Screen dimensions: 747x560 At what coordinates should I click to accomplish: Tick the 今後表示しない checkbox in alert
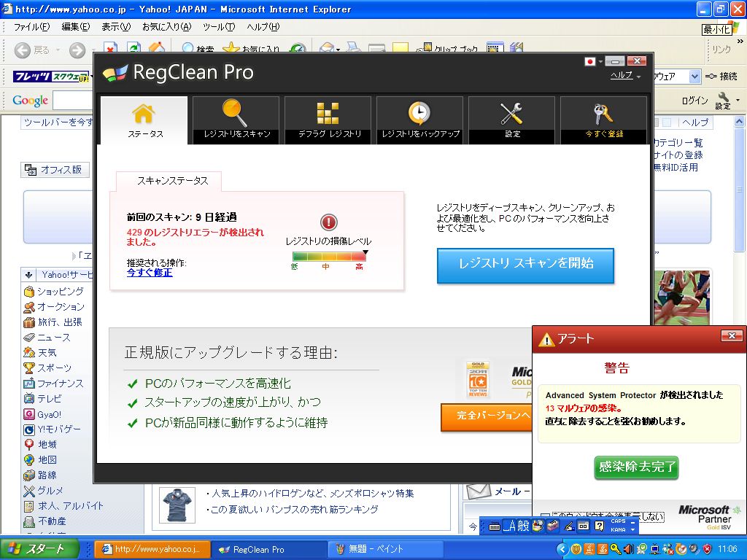pos(546,516)
